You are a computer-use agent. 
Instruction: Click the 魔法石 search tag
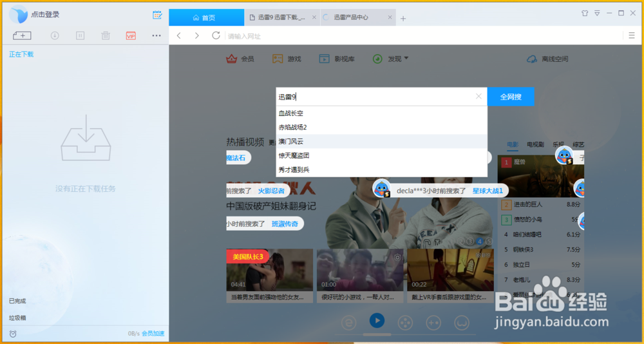click(x=236, y=158)
